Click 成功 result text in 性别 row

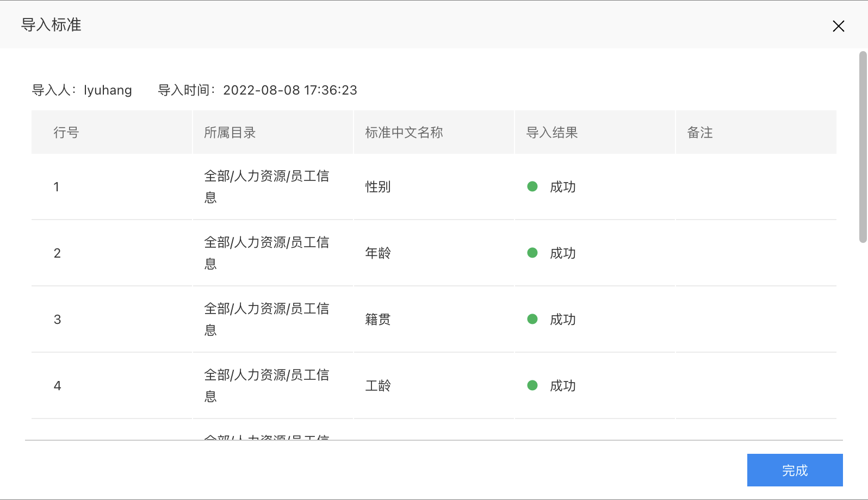(x=563, y=187)
